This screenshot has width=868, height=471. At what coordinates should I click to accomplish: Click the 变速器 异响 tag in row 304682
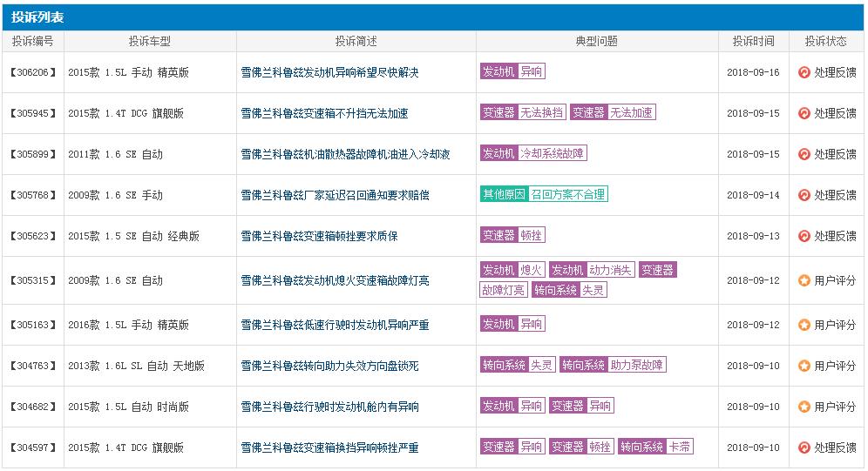582,406
